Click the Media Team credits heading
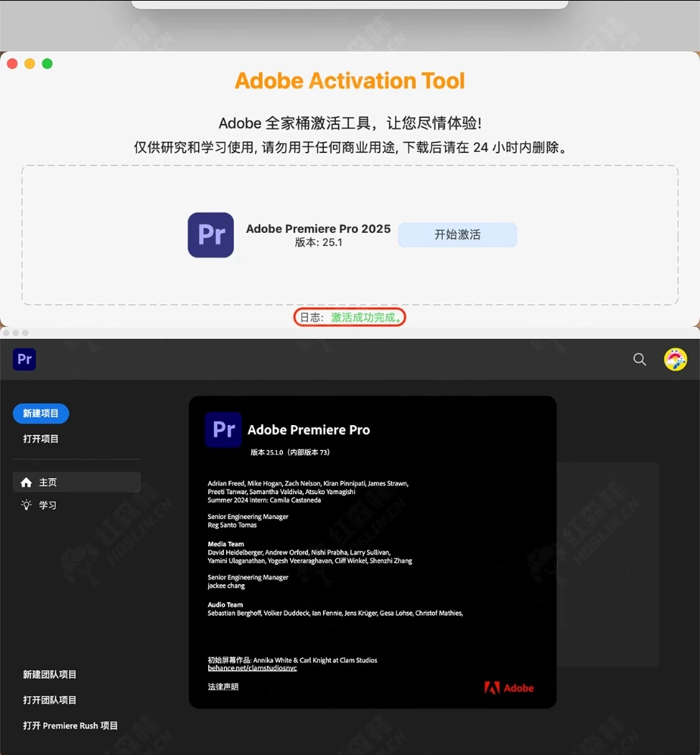The width and height of the screenshot is (700, 755). (226, 544)
